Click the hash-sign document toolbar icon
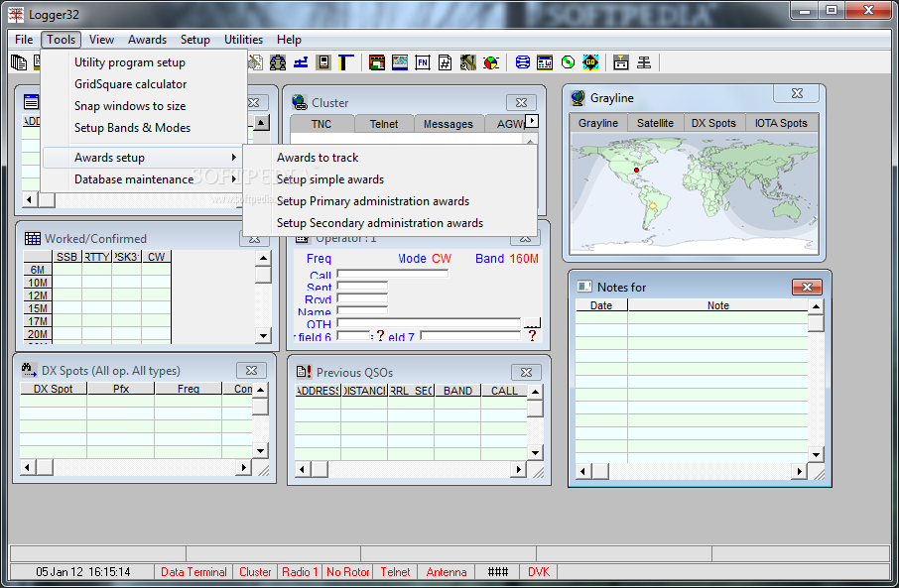Image resolution: width=899 pixels, height=588 pixels. point(445,62)
